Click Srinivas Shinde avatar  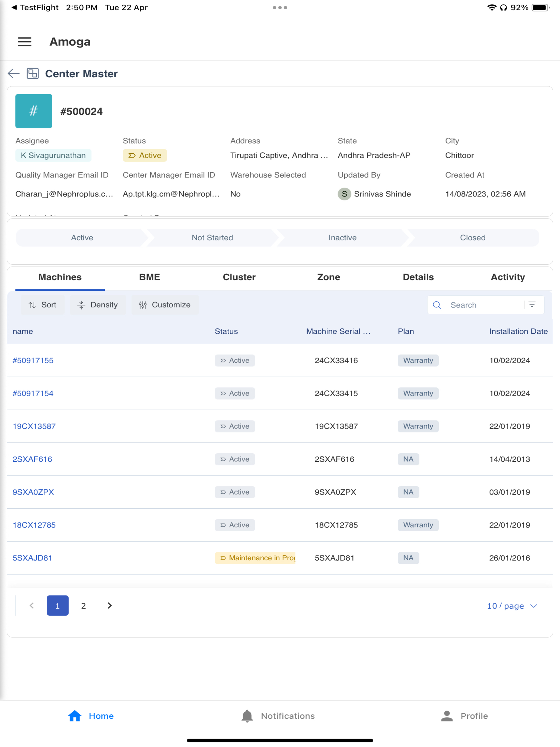[x=344, y=194]
